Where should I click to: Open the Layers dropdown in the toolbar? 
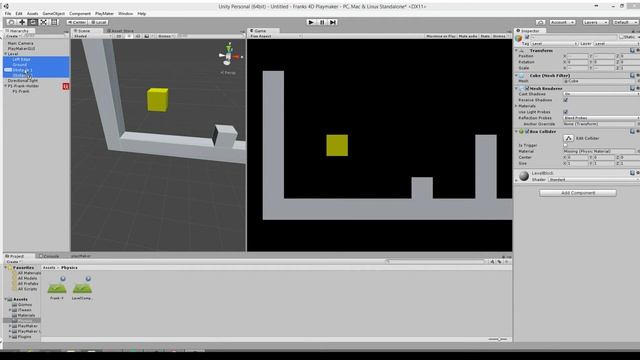point(595,22)
